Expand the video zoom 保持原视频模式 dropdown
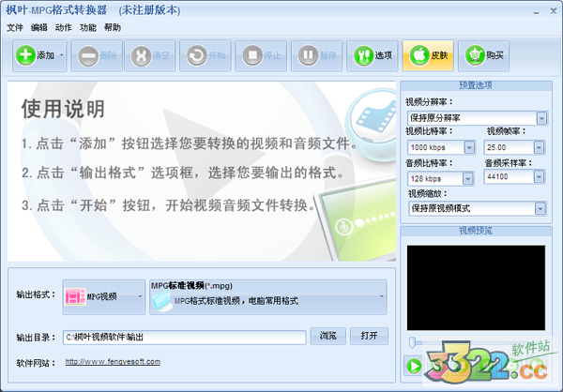563x392 pixels. [540, 208]
